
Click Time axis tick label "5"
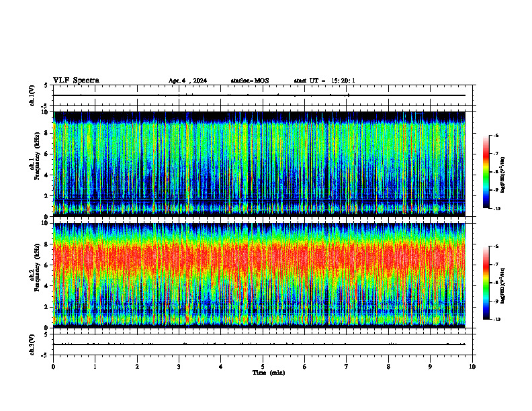coord(263,367)
